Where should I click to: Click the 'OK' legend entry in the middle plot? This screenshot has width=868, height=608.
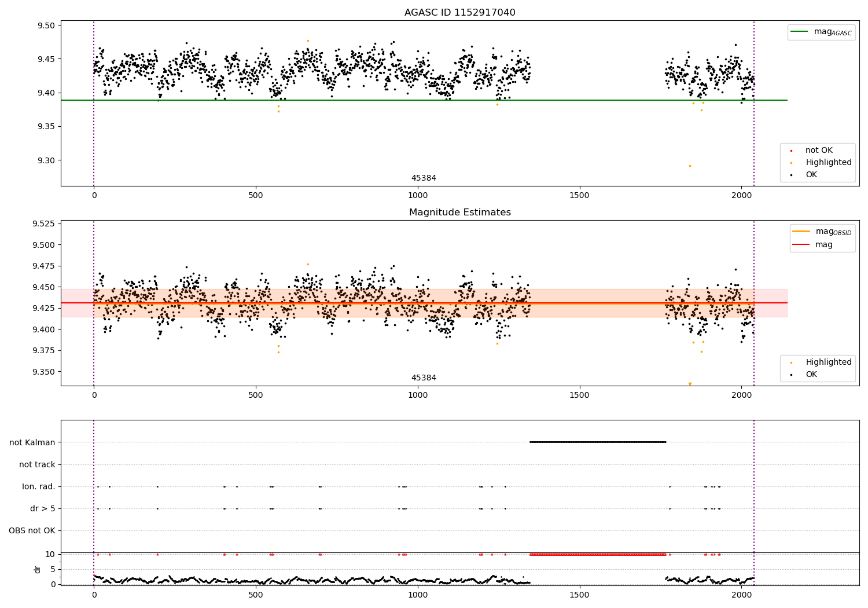pos(811,375)
